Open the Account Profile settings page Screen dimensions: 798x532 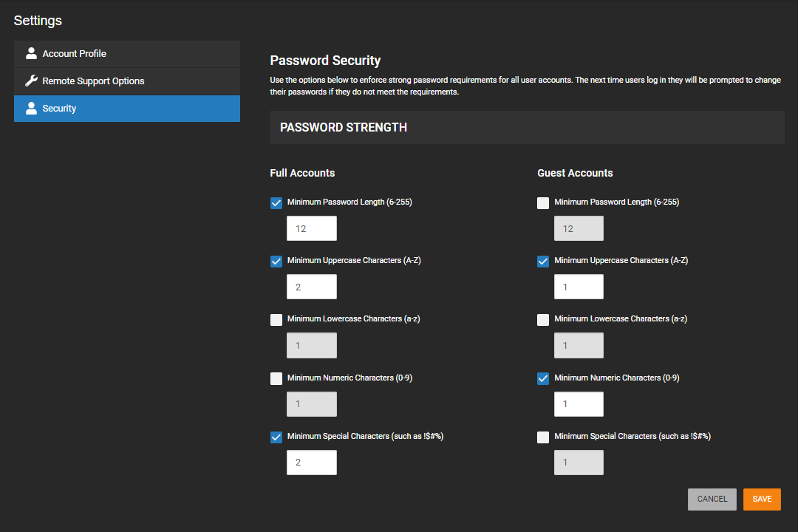tap(127, 54)
